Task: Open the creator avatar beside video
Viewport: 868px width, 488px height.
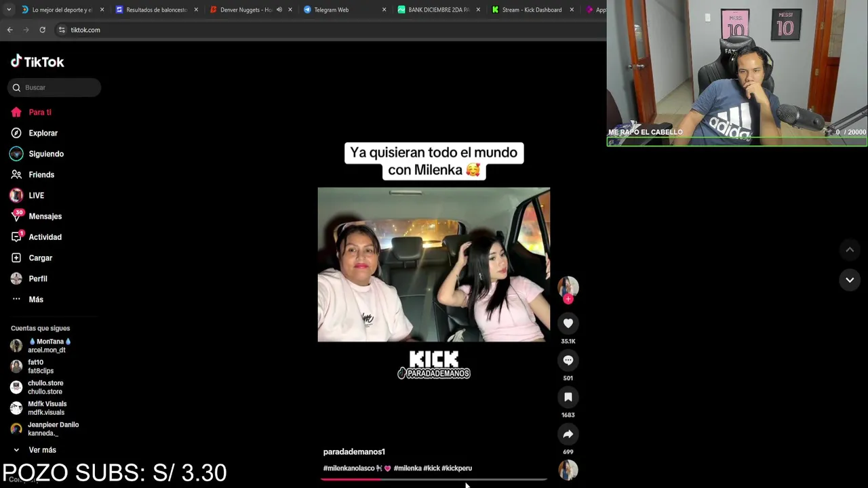Action: pos(568,287)
